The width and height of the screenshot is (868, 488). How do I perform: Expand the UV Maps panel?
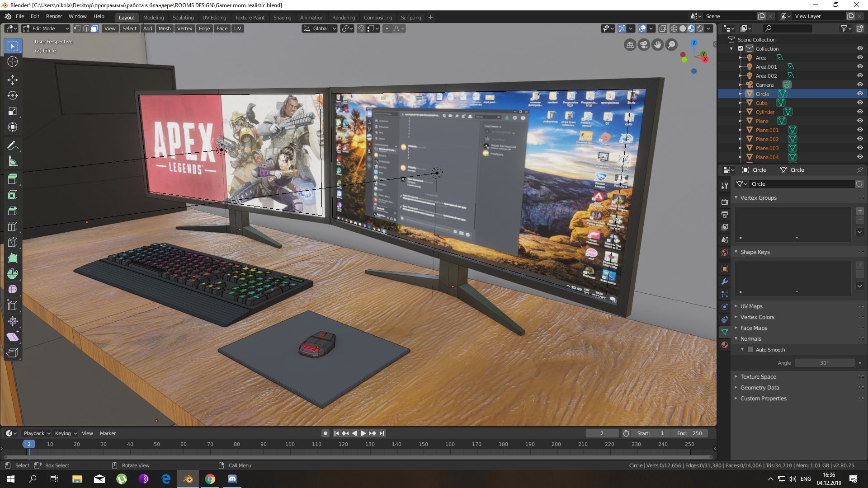pos(751,306)
